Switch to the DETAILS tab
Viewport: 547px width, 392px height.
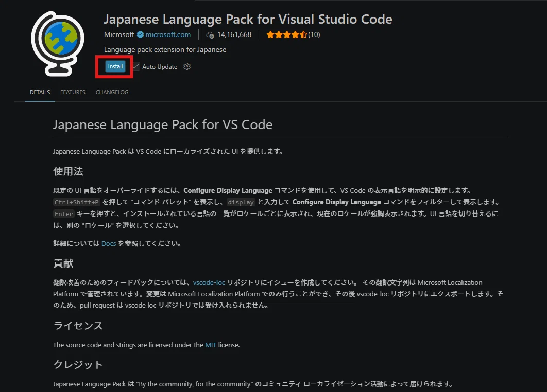point(40,92)
